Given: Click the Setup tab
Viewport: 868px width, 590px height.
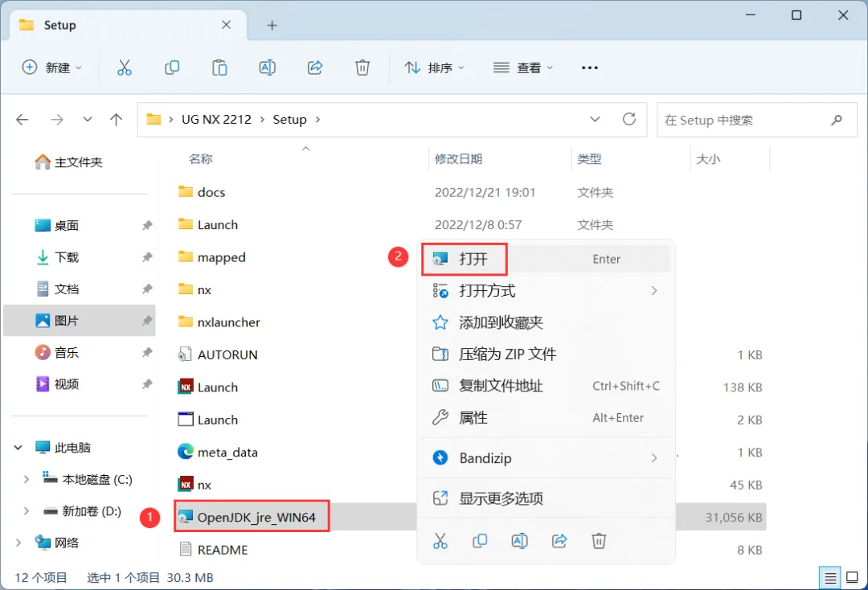Looking at the screenshot, I should [x=127, y=25].
